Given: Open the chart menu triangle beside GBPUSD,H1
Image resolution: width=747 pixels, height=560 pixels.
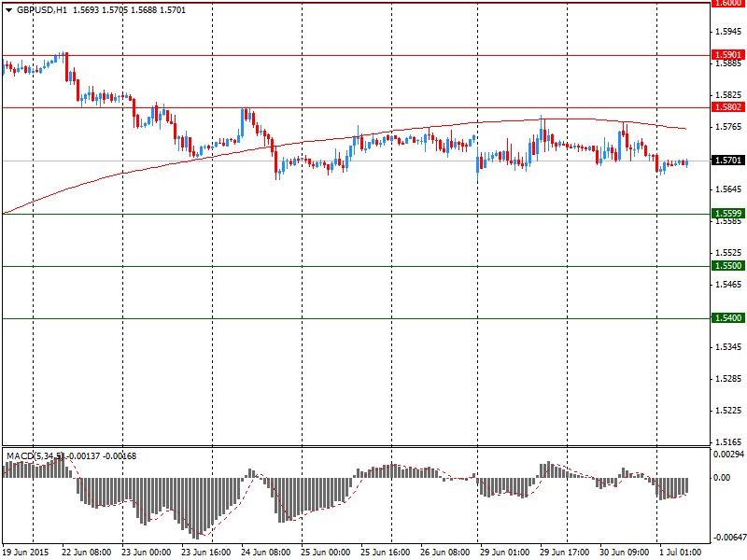Looking at the screenshot, I should (9, 10).
